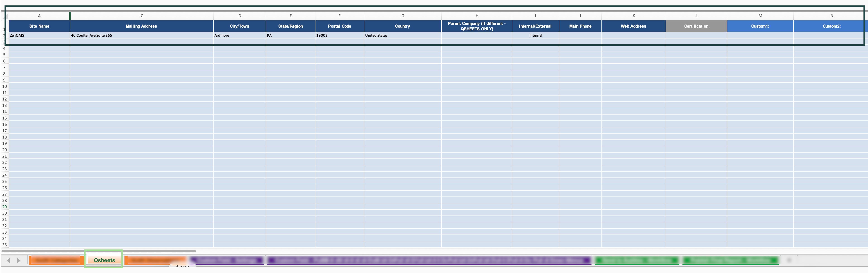Switch to the Qsheets sheet tab

pyautogui.click(x=104, y=260)
